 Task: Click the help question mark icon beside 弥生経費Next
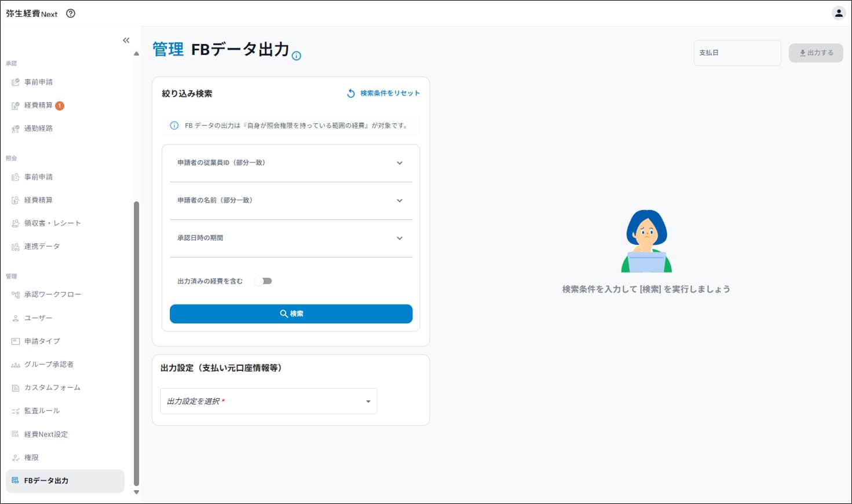(x=71, y=13)
